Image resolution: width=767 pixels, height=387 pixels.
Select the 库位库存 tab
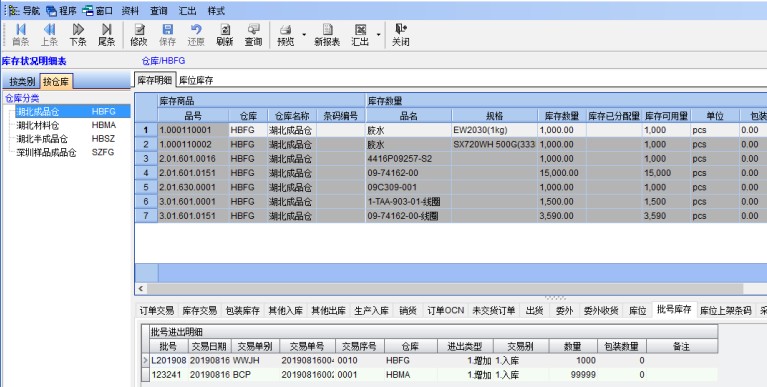(x=196, y=80)
